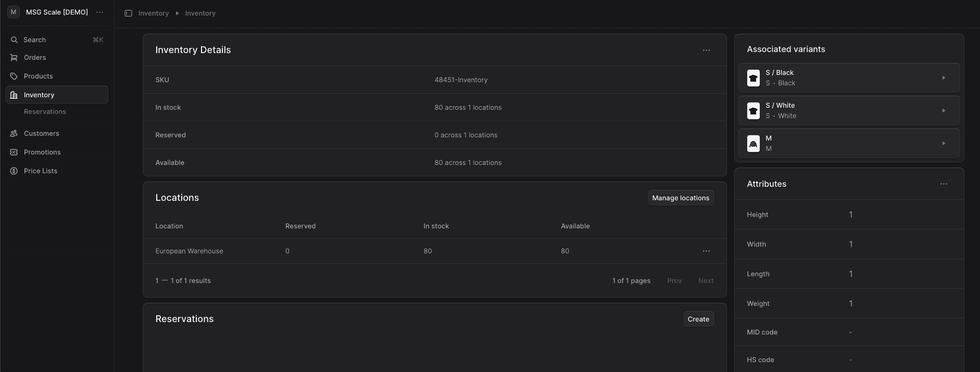Select Inventory in the sidebar menu
This screenshot has width=980, height=372.
(x=39, y=95)
